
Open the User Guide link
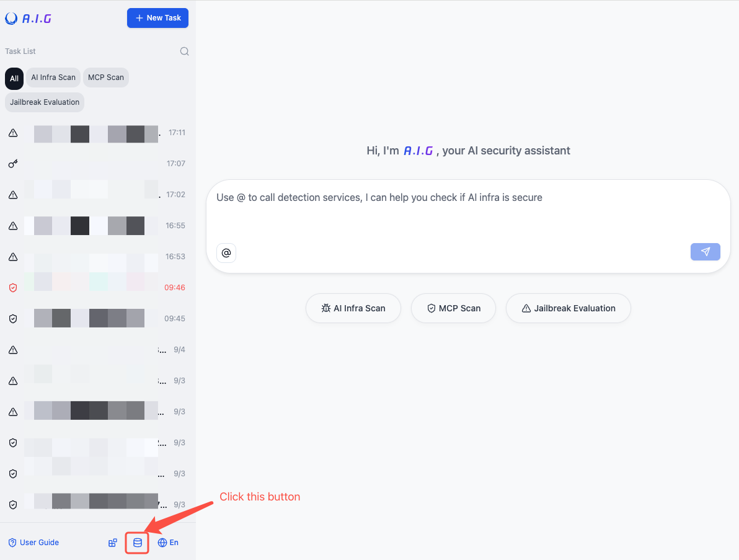tap(33, 543)
